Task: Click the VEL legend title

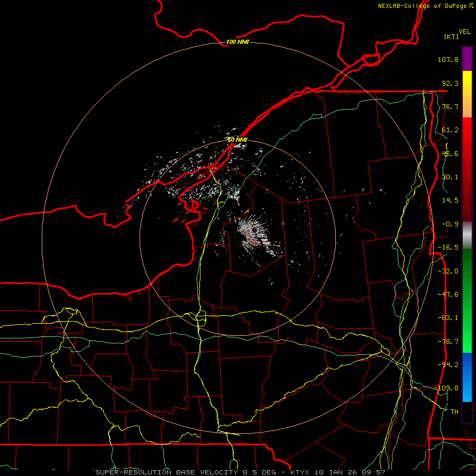Action: [465, 32]
